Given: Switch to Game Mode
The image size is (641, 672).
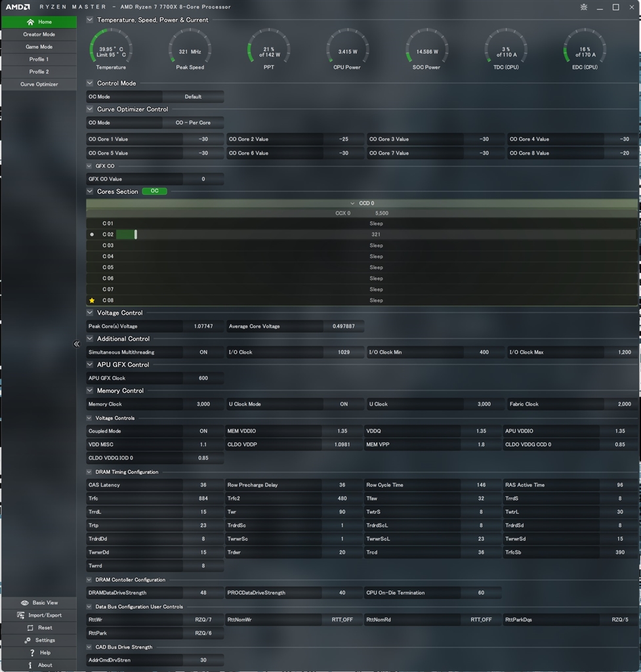Looking at the screenshot, I should coord(39,47).
